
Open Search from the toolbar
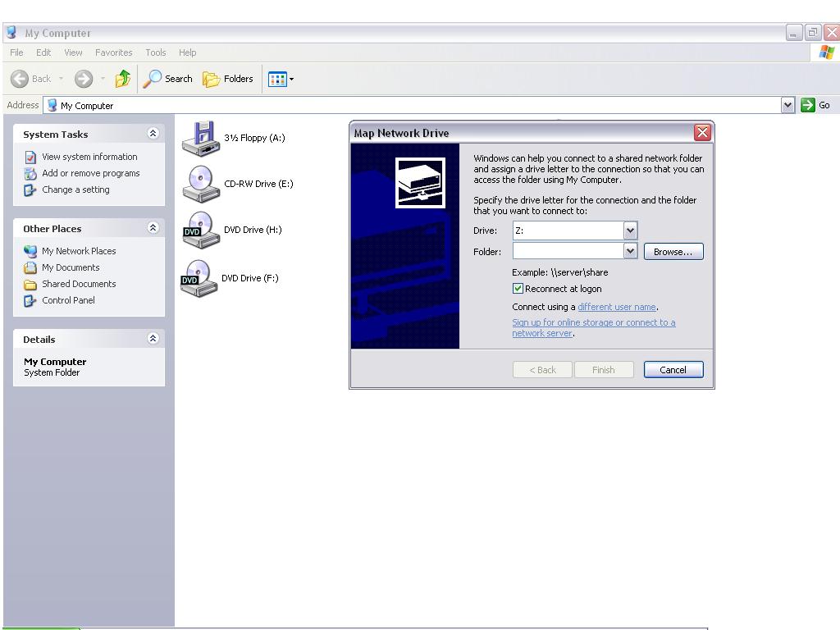point(167,80)
